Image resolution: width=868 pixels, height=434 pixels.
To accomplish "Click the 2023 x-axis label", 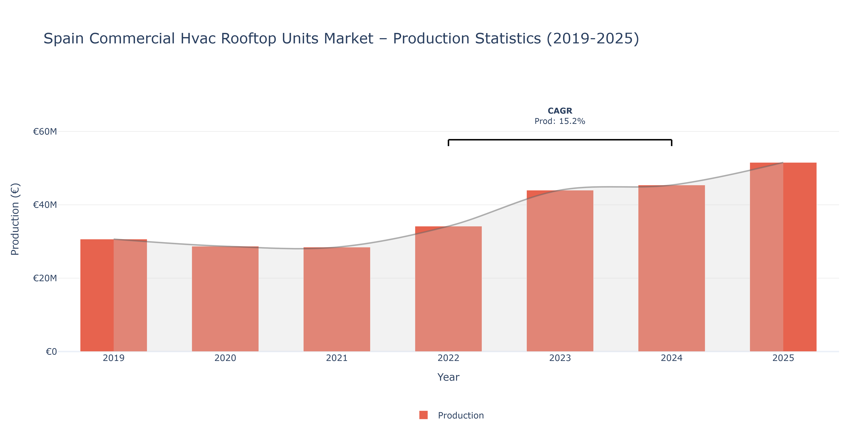I will pos(560,358).
